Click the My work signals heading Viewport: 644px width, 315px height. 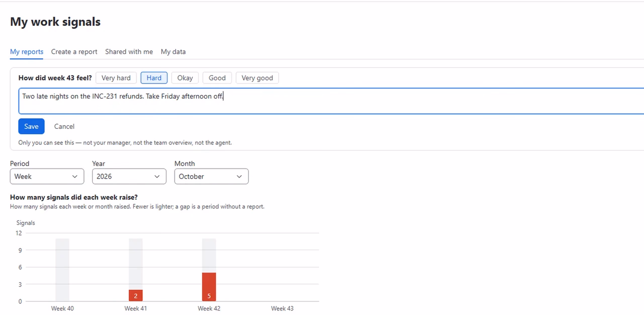tap(55, 22)
